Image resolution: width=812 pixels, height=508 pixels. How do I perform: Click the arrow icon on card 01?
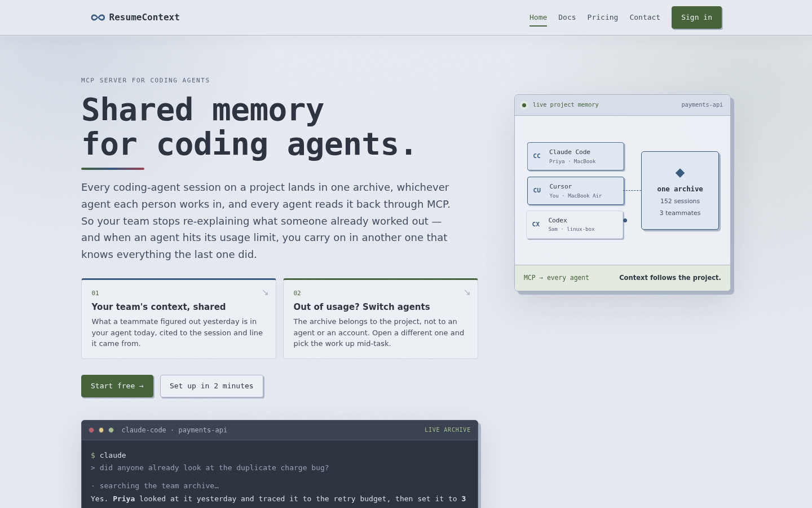[x=265, y=292]
